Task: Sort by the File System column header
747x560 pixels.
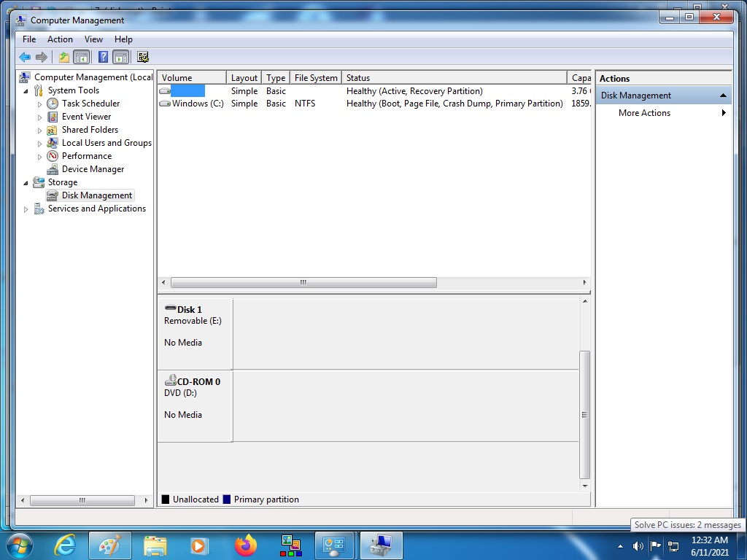Action: click(316, 77)
